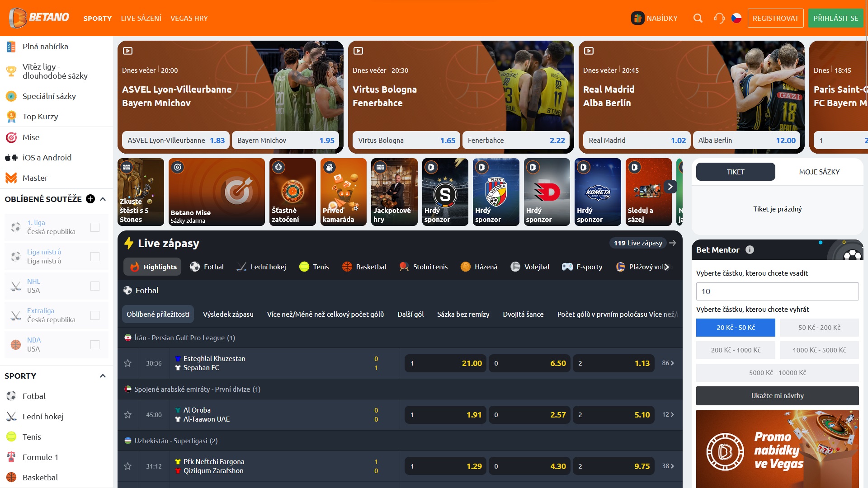Select the 200 Kč - 1000 Kč range
This screenshot has height=488, width=868.
[736, 350]
